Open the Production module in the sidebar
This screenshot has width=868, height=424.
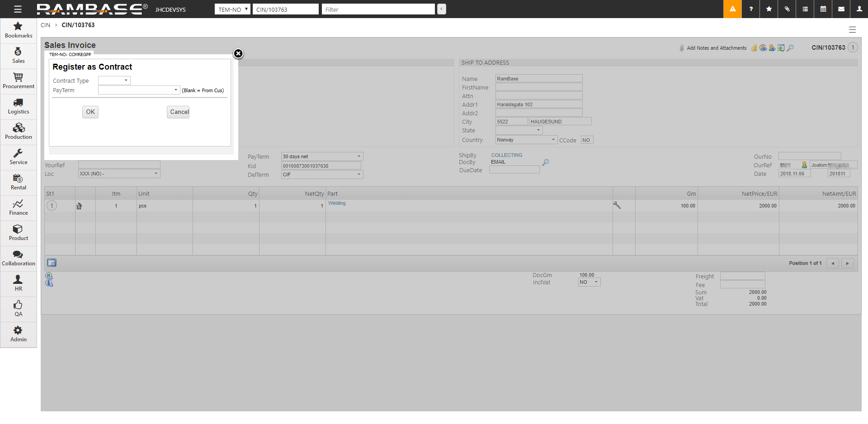[x=19, y=132]
